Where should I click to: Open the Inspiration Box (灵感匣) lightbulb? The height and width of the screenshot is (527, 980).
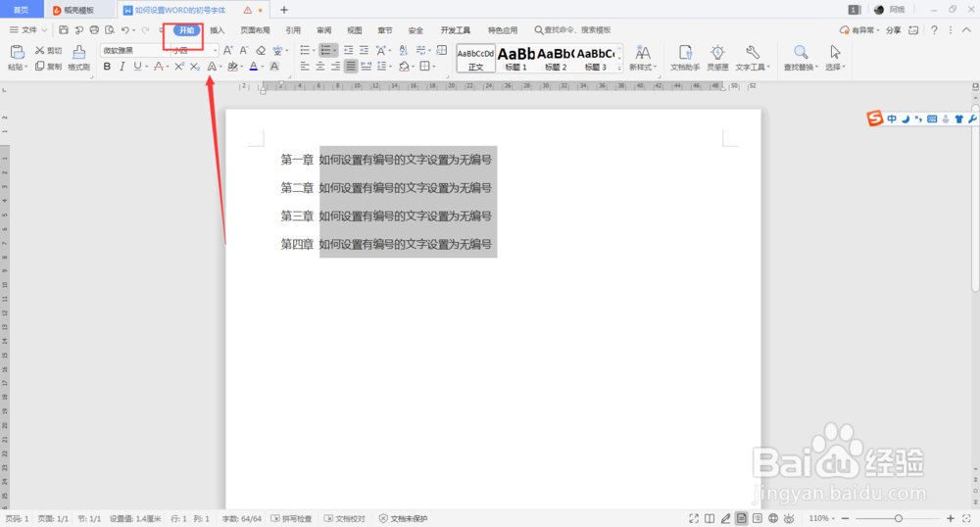point(717,58)
